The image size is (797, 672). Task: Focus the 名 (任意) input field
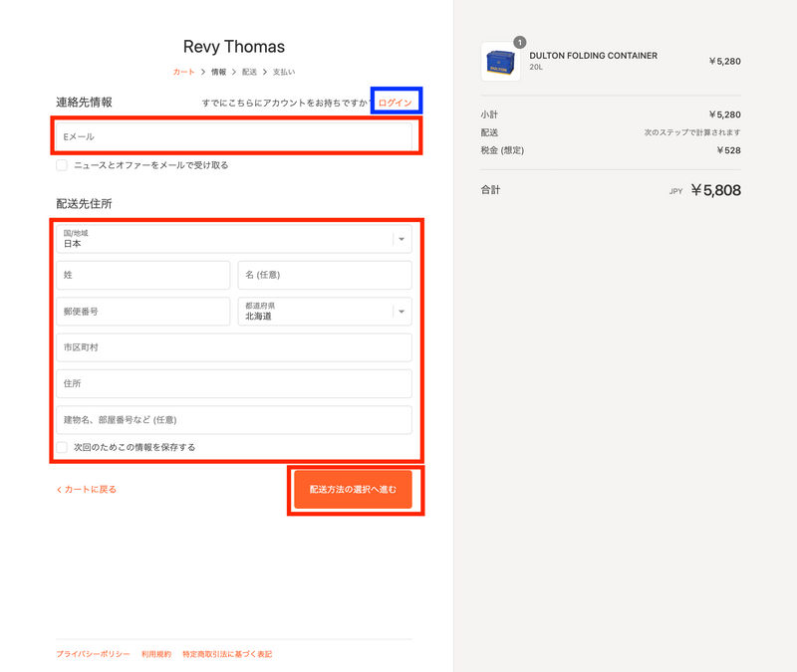click(325, 275)
